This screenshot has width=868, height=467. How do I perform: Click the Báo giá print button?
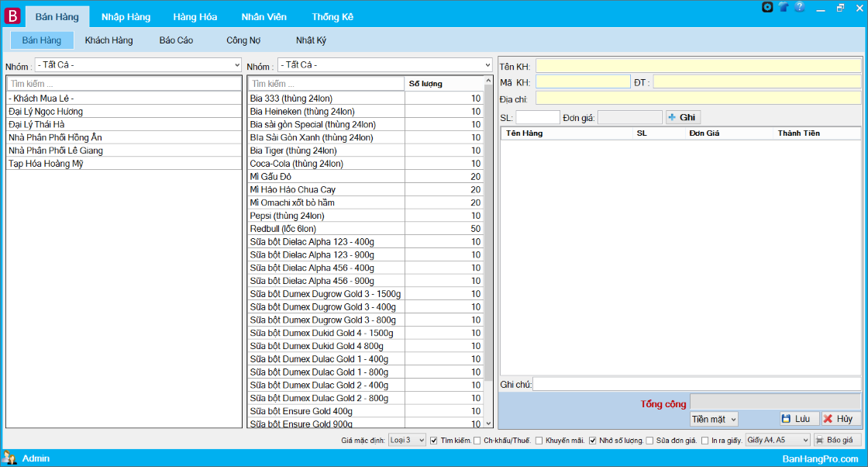(837, 440)
